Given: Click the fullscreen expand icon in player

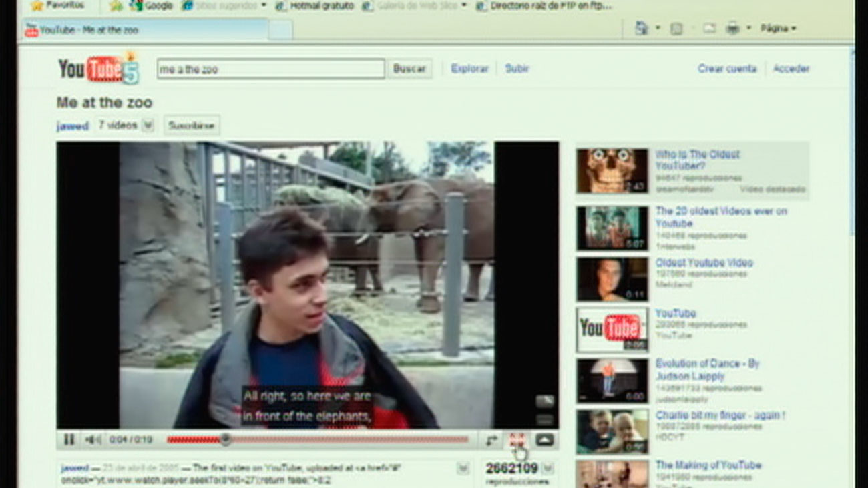Looking at the screenshot, I should coord(517,439).
